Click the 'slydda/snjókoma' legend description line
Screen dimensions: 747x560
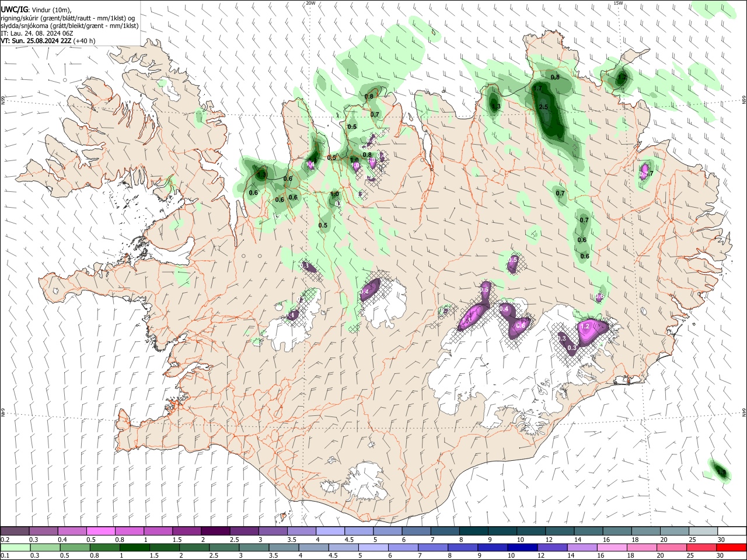[x=69, y=26]
